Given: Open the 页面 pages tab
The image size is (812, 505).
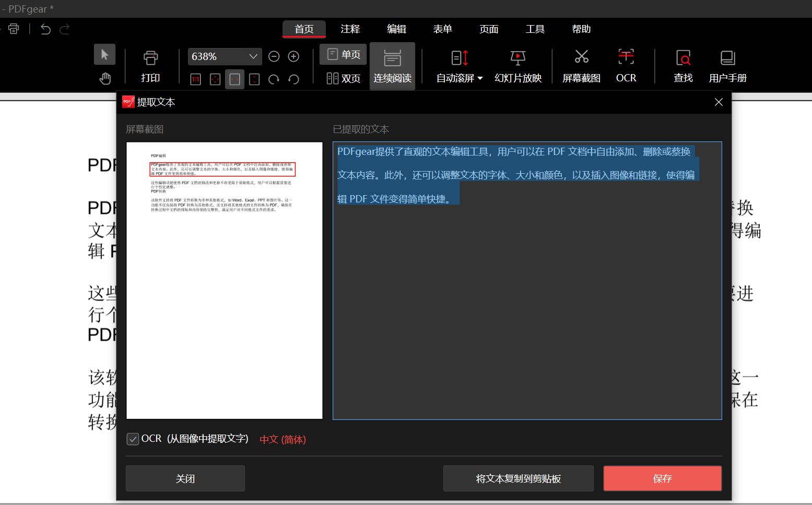Looking at the screenshot, I should pos(489,29).
